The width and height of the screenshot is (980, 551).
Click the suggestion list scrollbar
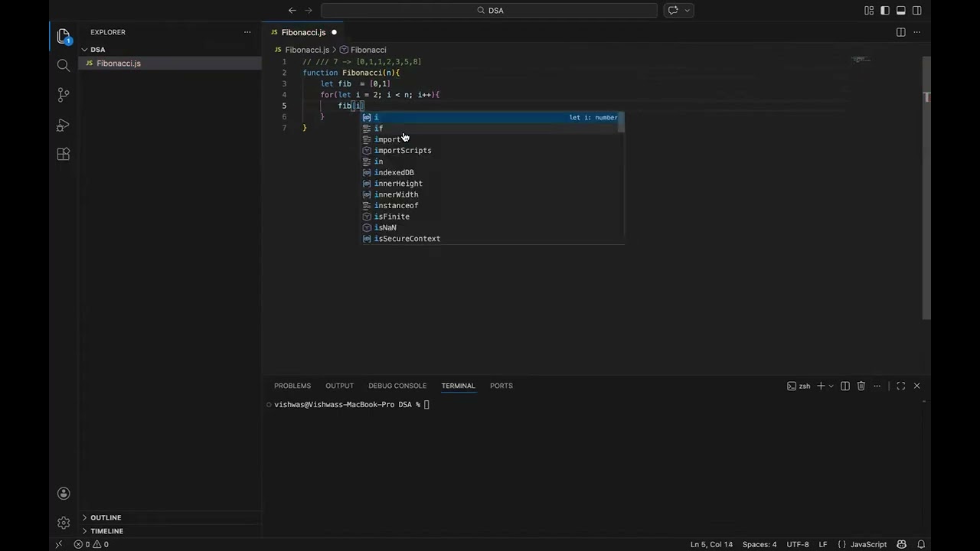pos(622,122)
